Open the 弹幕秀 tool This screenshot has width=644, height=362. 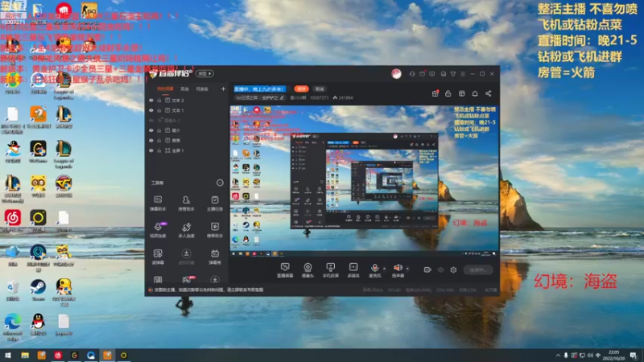tap(215, 257)
